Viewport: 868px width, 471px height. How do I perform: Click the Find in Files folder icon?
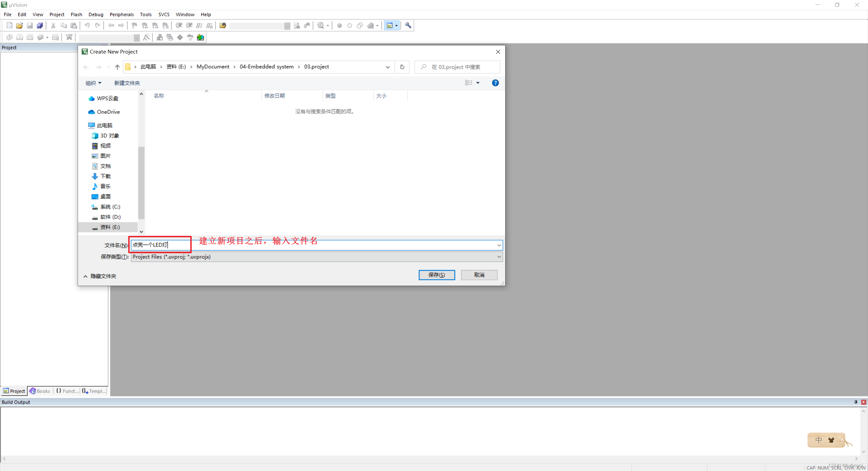(223, 25)
